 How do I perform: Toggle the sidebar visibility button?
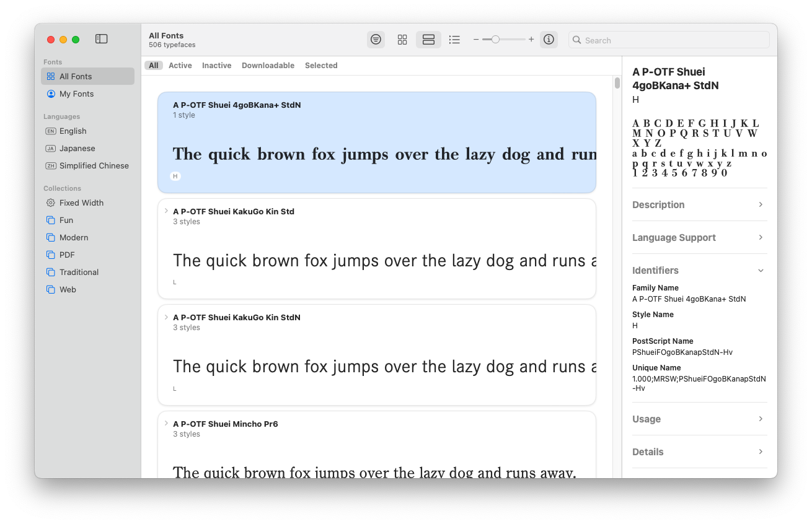(102, 39)
